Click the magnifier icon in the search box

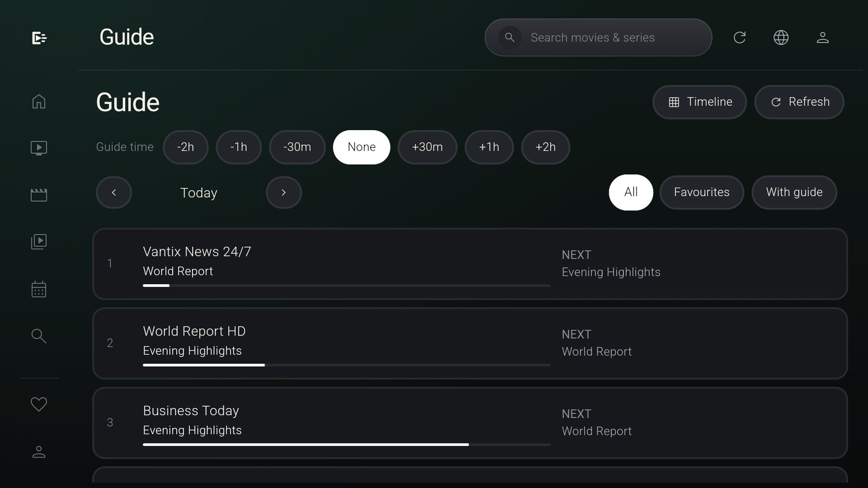click(x=509, y=37)
